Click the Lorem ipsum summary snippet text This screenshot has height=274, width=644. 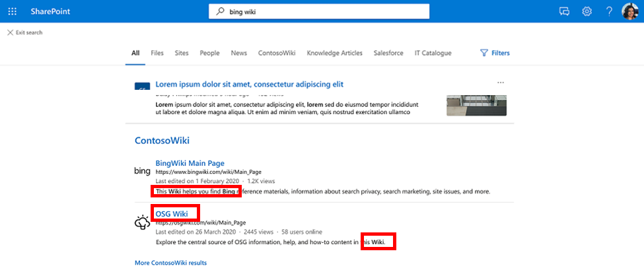coord(287,108)
